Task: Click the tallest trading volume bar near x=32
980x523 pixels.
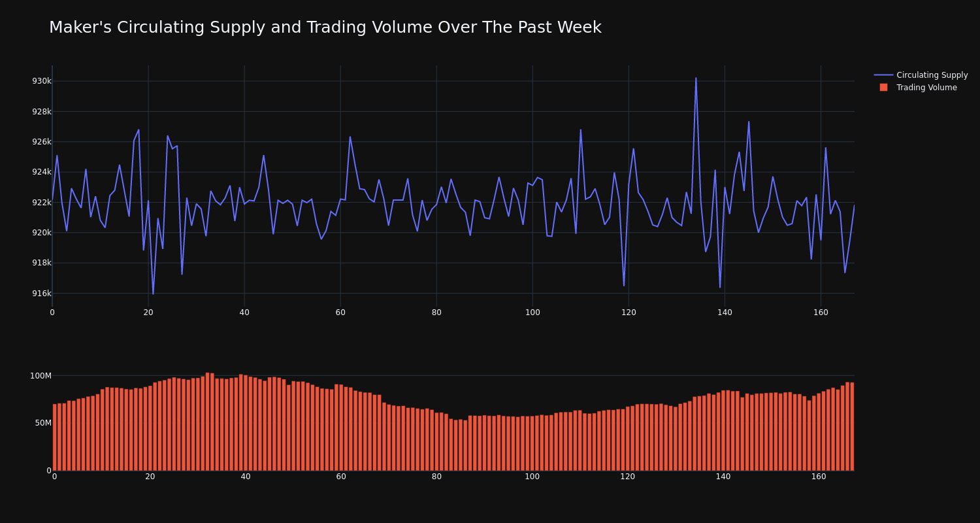Action: click(x=208, y=422)
